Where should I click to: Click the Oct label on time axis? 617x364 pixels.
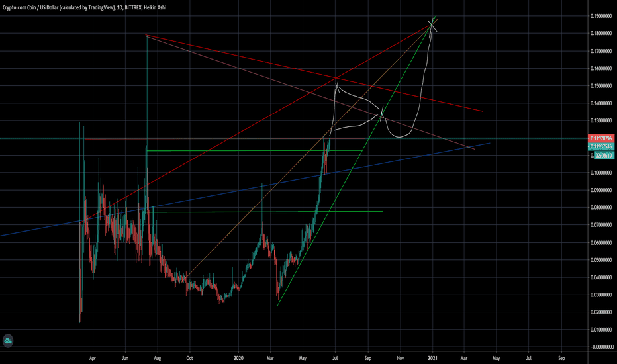point(189,359)
